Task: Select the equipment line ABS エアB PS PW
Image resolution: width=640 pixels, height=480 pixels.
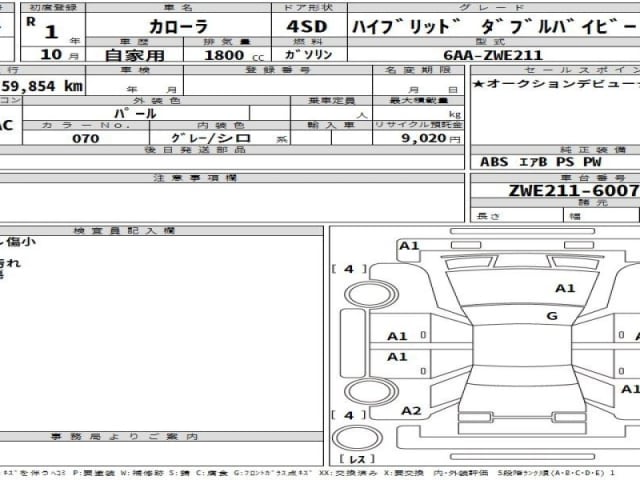Action: coord(540,162)
